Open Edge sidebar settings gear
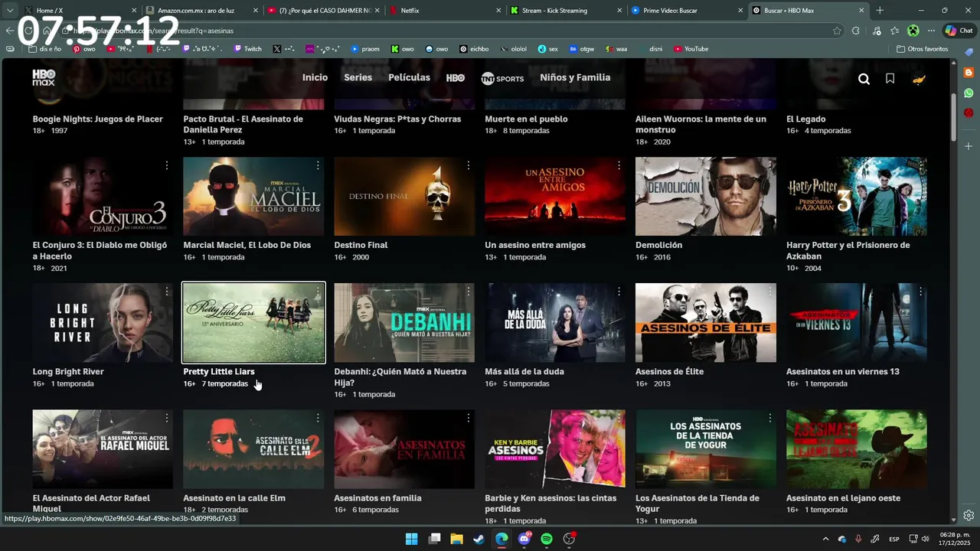Viewport: 980px width, 551px height. click(x=969, y=515)
